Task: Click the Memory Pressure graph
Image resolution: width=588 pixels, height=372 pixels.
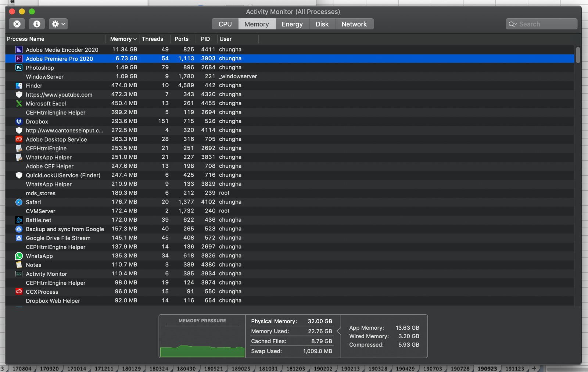Action: pyautogui.click(x=202, y=342)
